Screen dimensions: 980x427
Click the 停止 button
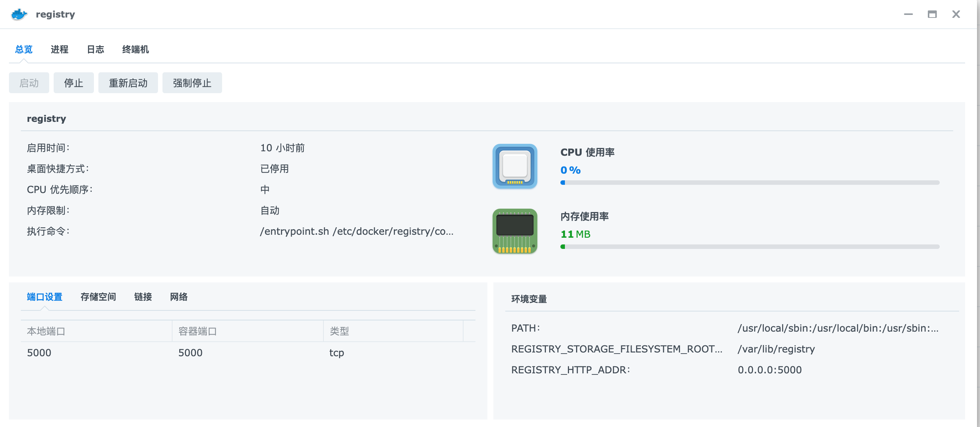tap(74, 83)
